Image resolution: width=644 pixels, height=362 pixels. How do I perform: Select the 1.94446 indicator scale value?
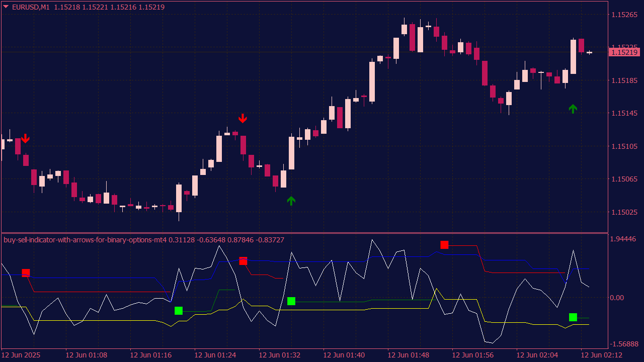tap(623, 238)
